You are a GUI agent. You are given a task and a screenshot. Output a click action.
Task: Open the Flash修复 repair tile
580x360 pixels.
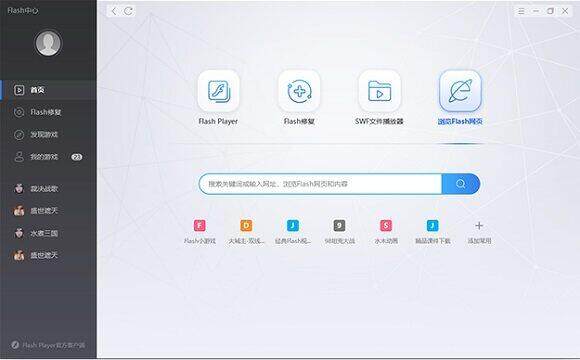click(299, 91)
